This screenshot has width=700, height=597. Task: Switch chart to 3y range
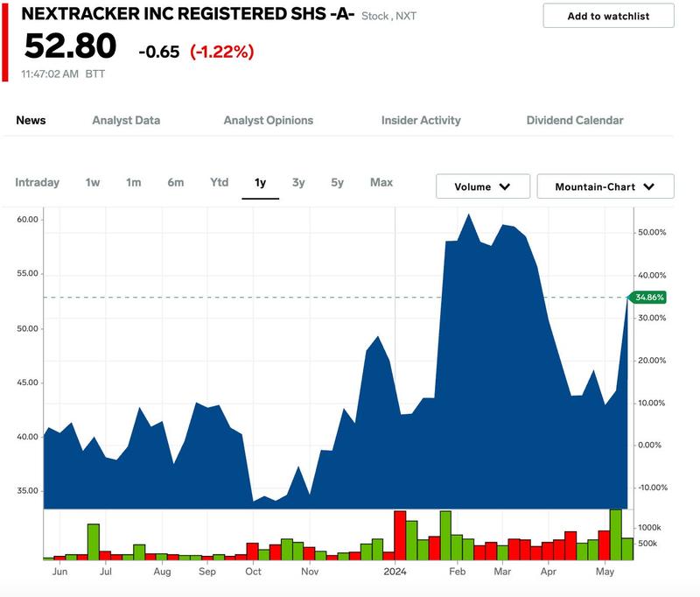(298, 182)
